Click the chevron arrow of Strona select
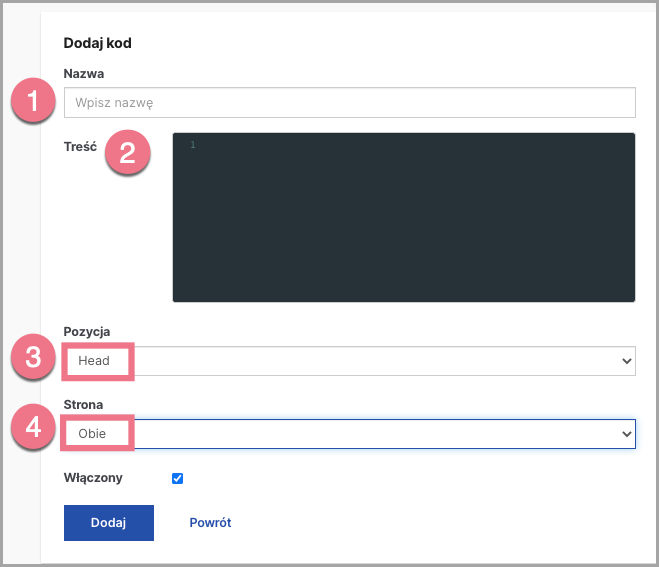Viewport: 659px width, 567px height. 627,434
